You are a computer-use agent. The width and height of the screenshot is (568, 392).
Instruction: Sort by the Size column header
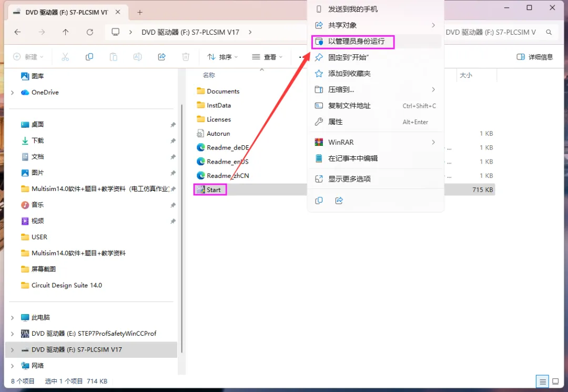point(466,75)
